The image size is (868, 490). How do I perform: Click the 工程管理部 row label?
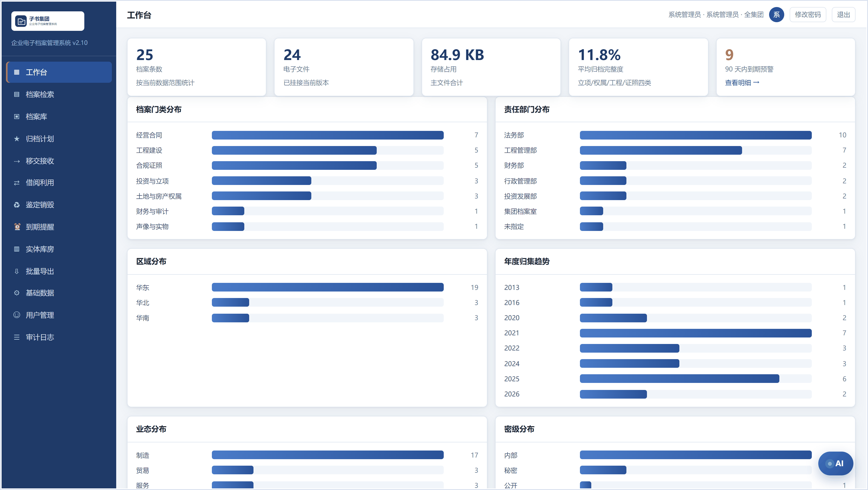pyautogui.click(x=520, y=150)
